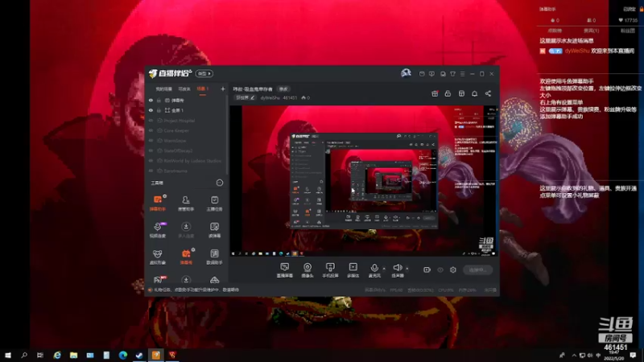Toggle the lock on the 全屏 1 source
This screenshot has width=644, height=362.
pos(159,110)
